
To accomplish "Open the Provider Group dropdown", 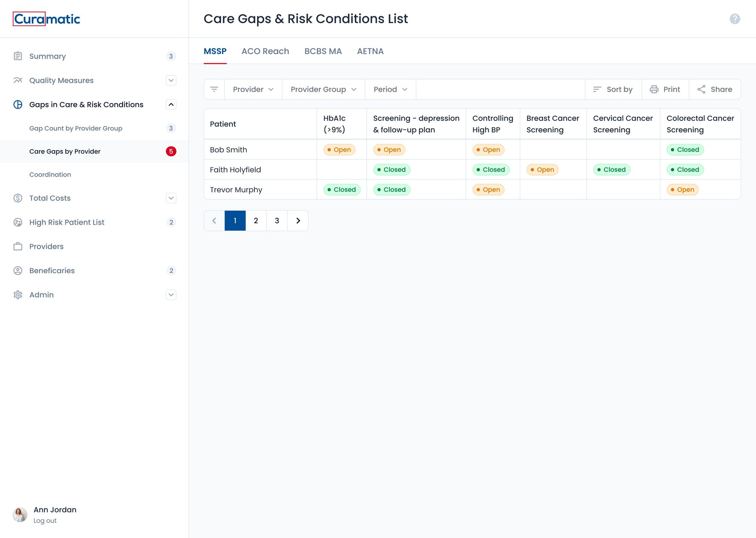I will (x=323, y=89).
